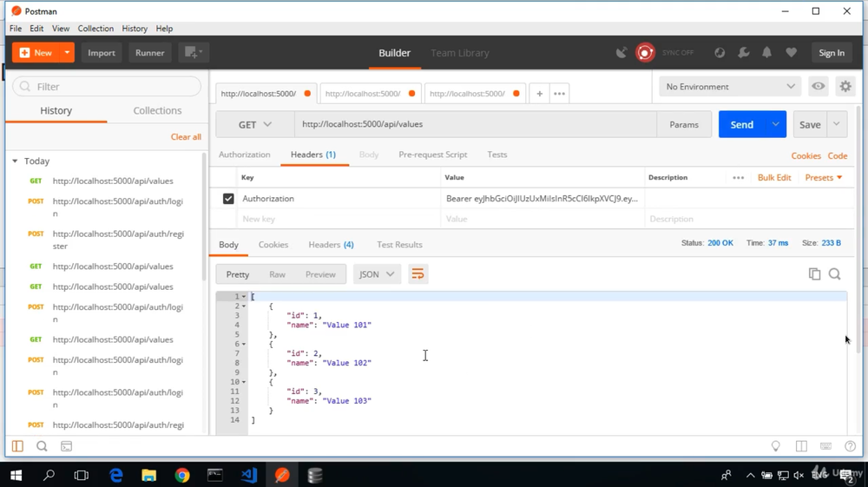Open settings wrench icon in header
Image resolution: width=868 pixels, height=487 pixels.
tap(744, 53)
